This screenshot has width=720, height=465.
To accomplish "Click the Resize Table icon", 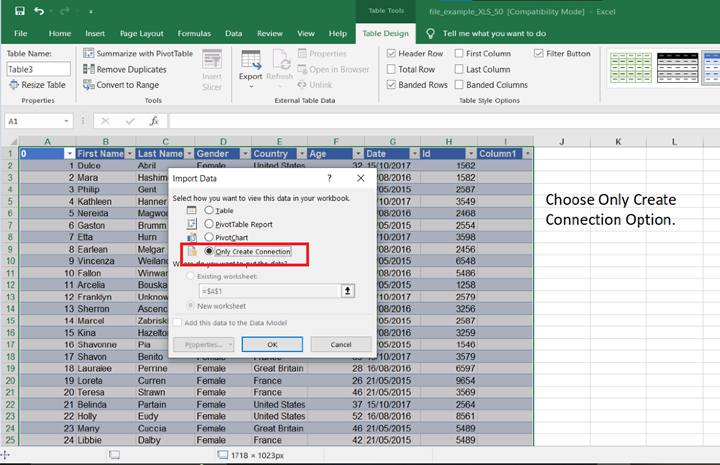I will [x=13, y=85].
